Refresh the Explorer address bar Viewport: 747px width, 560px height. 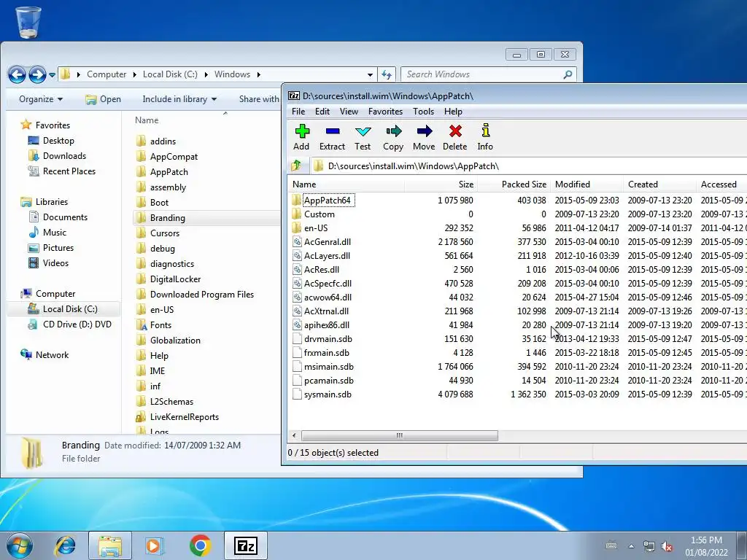tap(387, 74)
